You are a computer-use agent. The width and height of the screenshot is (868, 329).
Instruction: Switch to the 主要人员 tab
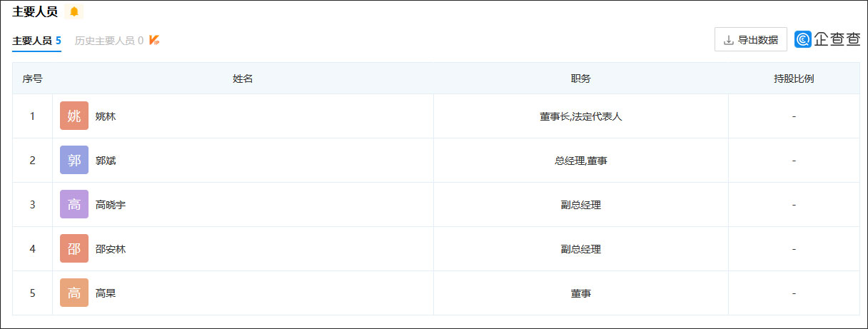36,41
